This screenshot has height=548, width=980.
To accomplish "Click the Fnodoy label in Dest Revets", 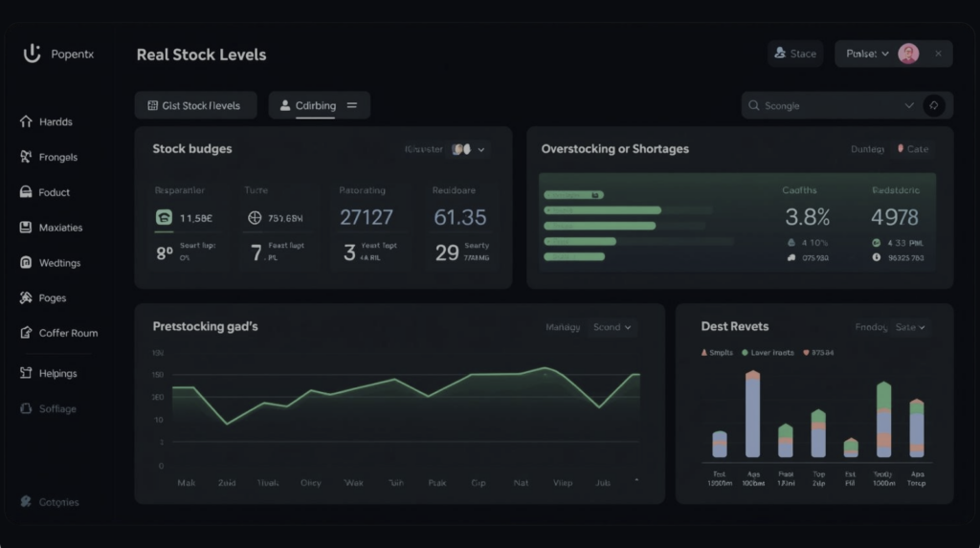I will [x=871, y=327].
